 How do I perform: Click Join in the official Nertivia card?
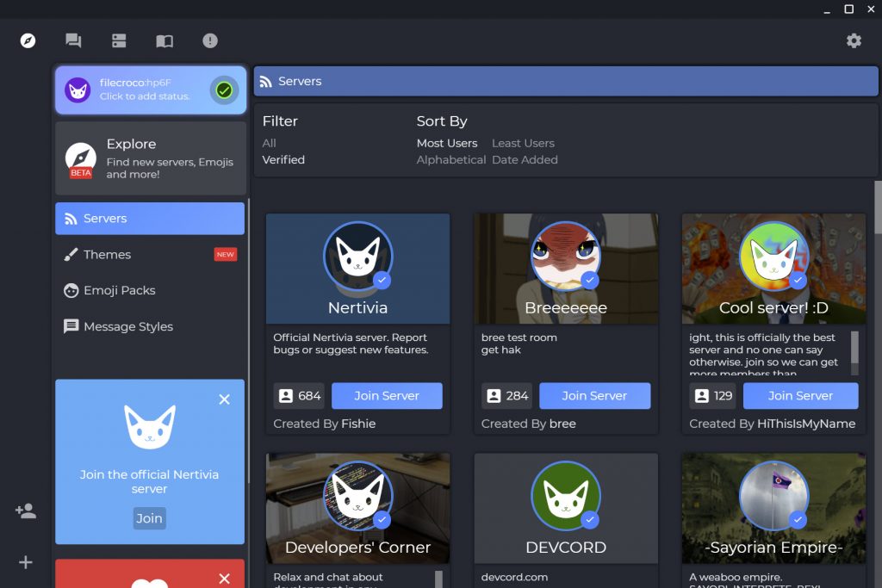149,518
